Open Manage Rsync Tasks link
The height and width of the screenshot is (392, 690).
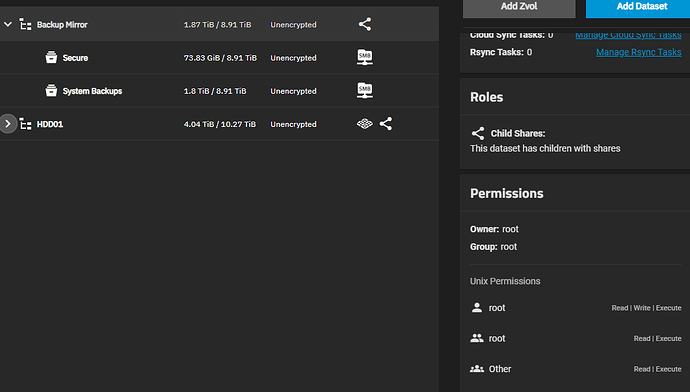pyautogui.click(x=639, y=52)
